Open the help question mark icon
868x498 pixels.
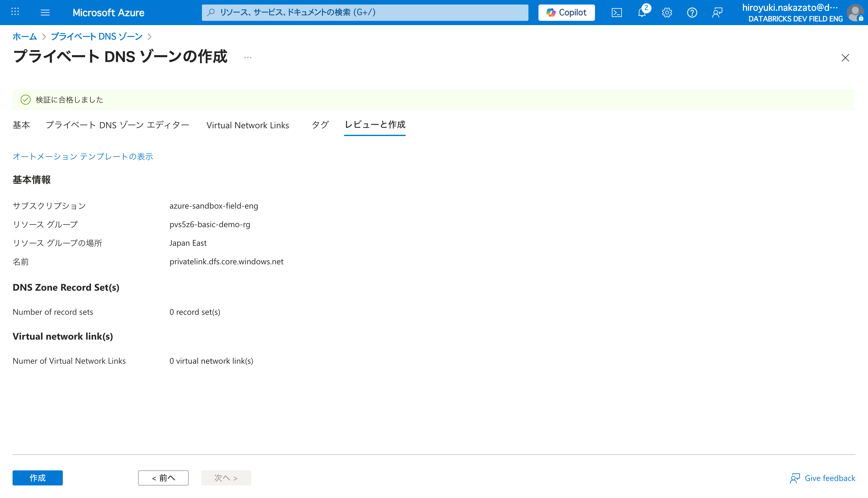tap(692, 13)
